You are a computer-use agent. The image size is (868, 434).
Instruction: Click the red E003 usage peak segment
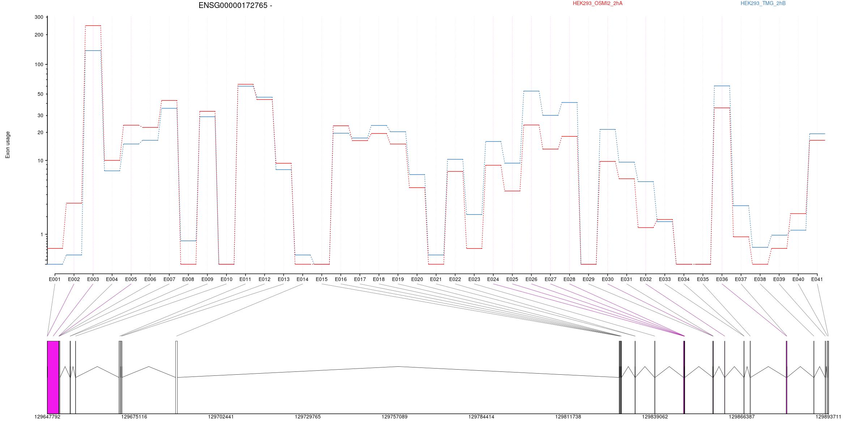(93, 26)
